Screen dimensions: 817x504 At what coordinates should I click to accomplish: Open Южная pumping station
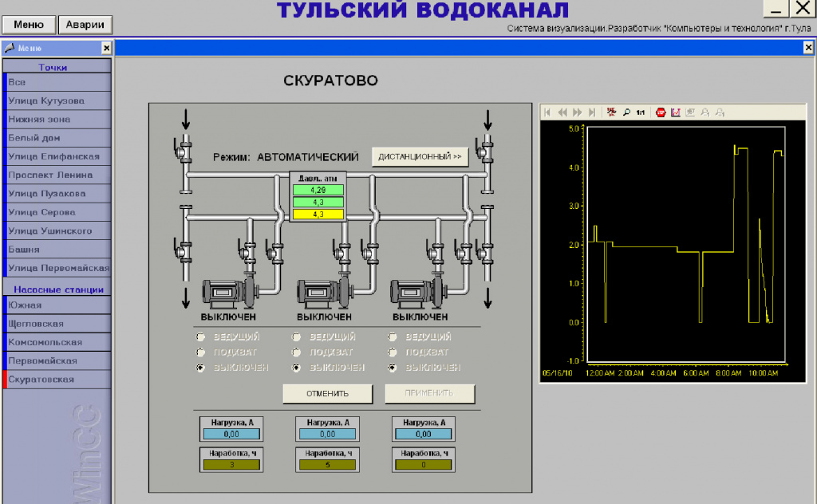57,305
